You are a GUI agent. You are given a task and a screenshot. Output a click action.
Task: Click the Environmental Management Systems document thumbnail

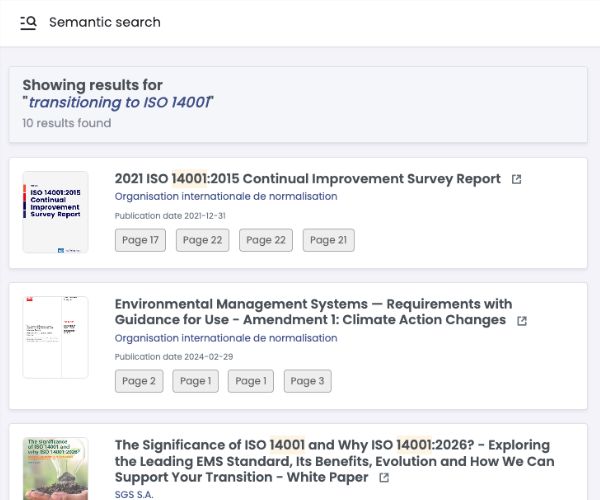tap(55, 338)
